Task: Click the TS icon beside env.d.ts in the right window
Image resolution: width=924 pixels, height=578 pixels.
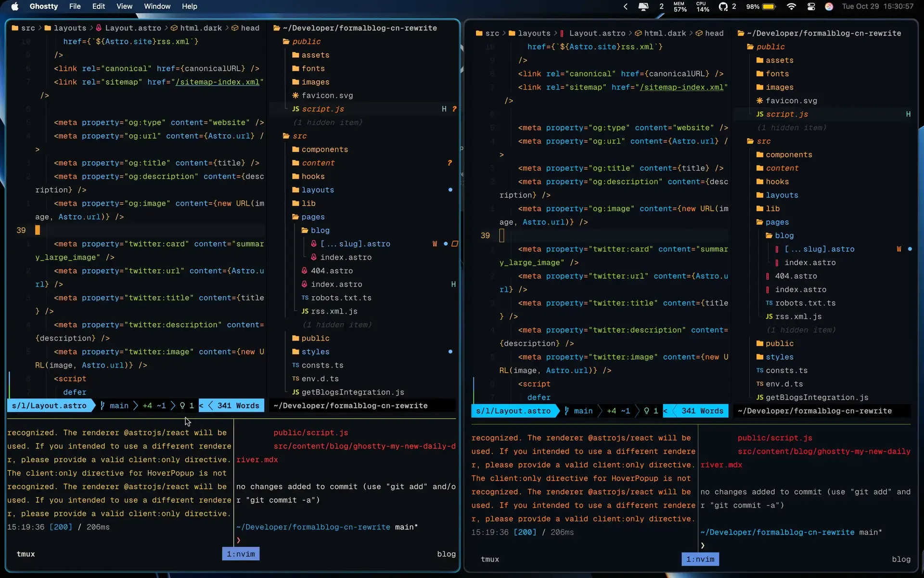Action: point(759,384)
